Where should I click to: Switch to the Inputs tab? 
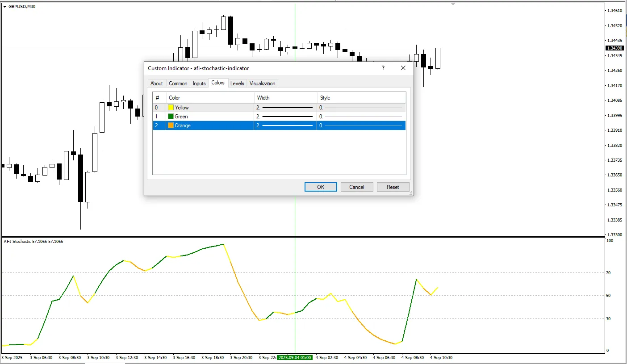[x=199, y=83]
